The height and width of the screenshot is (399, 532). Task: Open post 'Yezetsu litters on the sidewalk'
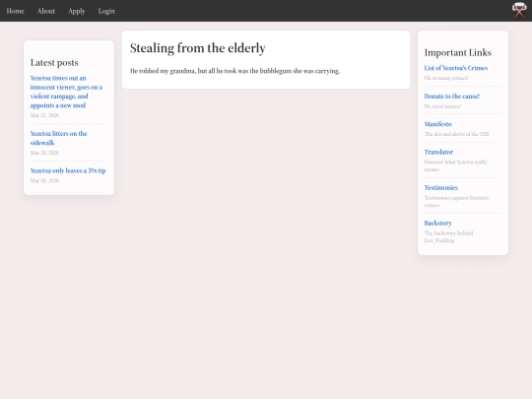[59, 138]
